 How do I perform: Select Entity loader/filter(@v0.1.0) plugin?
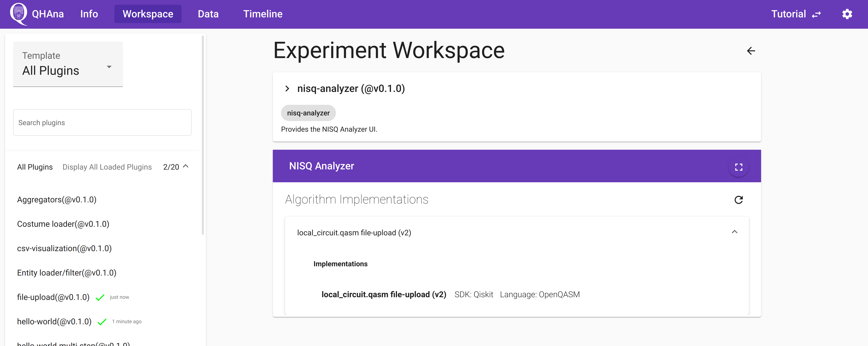[x=67, y=273]
